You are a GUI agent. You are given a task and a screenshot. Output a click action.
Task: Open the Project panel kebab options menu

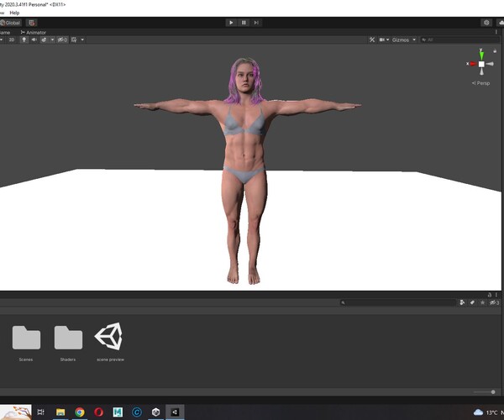coord(496,295)
